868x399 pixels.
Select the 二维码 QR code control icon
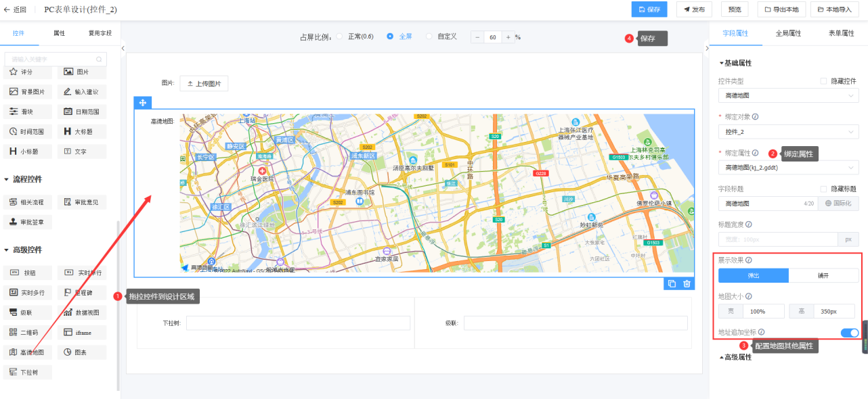(x=14, y=332)
